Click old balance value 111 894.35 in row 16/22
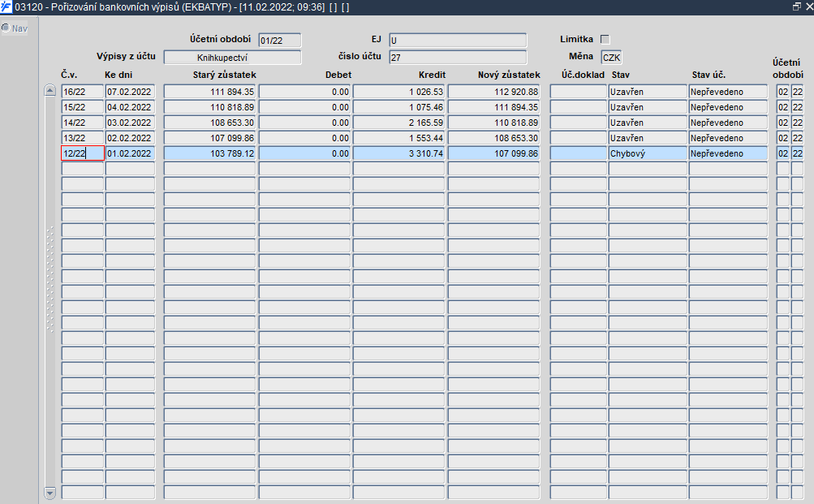The height and width of the screenshot is (504, 814). (209, 92)
